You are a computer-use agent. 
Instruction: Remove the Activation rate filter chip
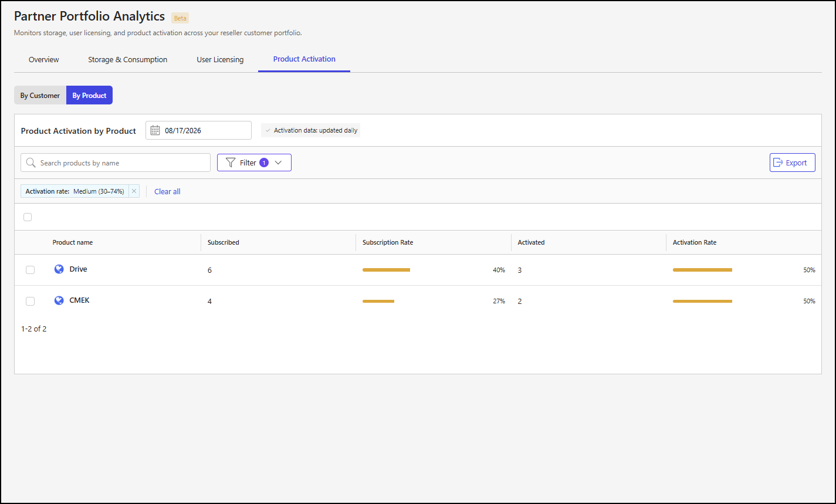click(134, 191)
